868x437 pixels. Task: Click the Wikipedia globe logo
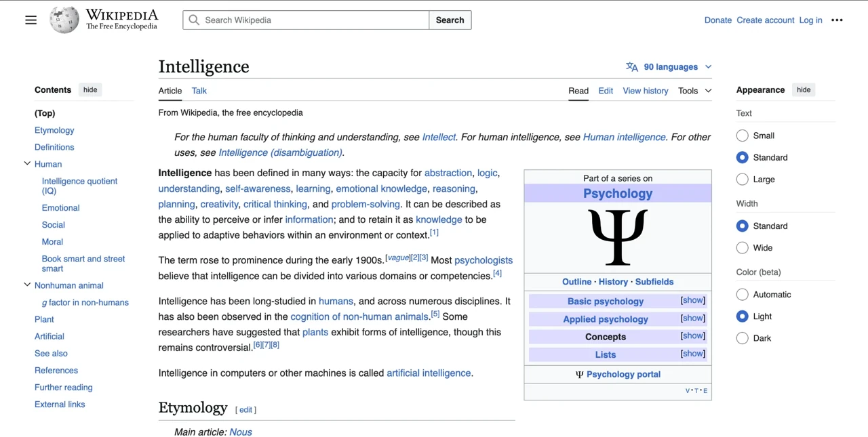[64, 20]
